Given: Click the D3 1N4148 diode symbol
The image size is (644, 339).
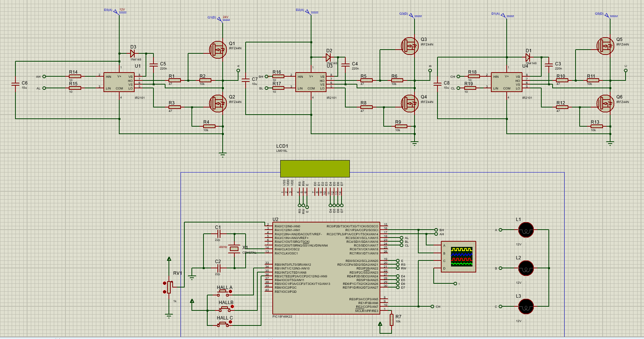Looking at the screenshot, I should (132, 54).
